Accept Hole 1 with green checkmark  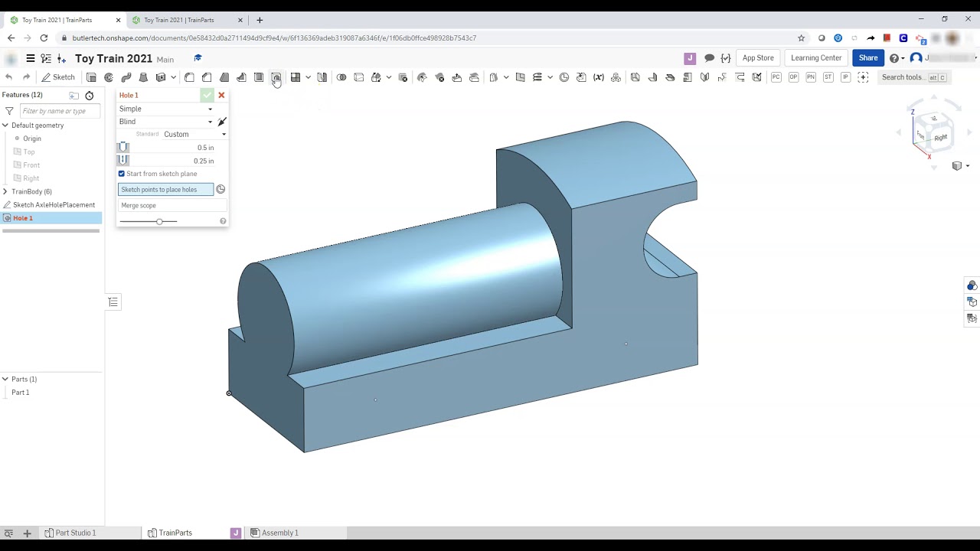point(207,95)
